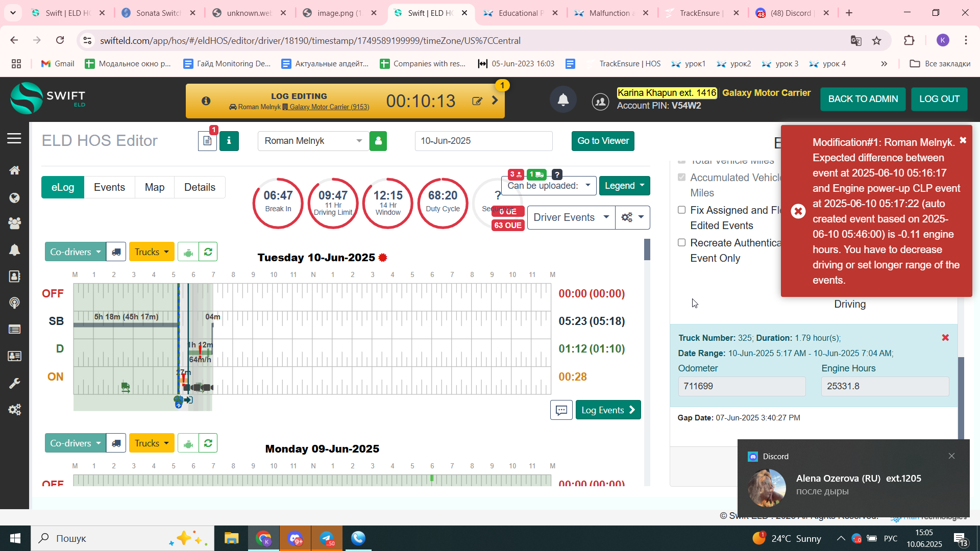Close the red modification error alert
980x551 pixels.
[x=963, y=140]
